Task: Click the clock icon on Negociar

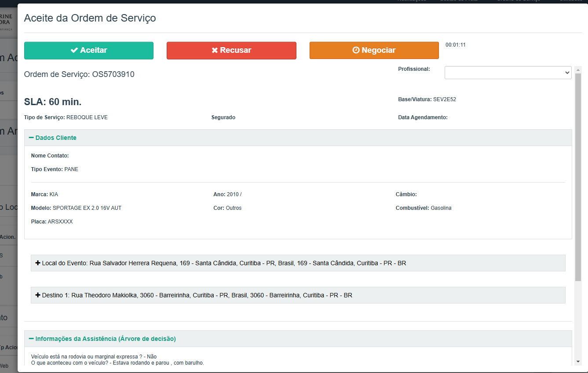Action: (x=356, y=50)
